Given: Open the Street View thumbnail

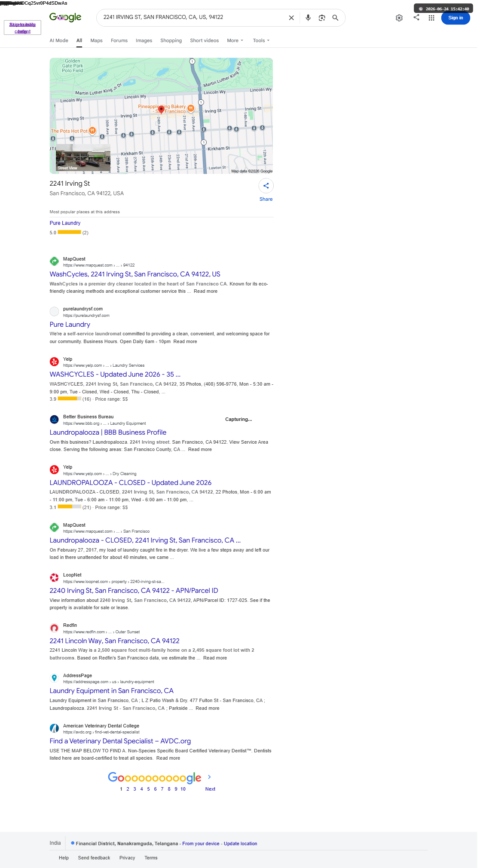Looking at the screenshot, I should tap(83, 158).
